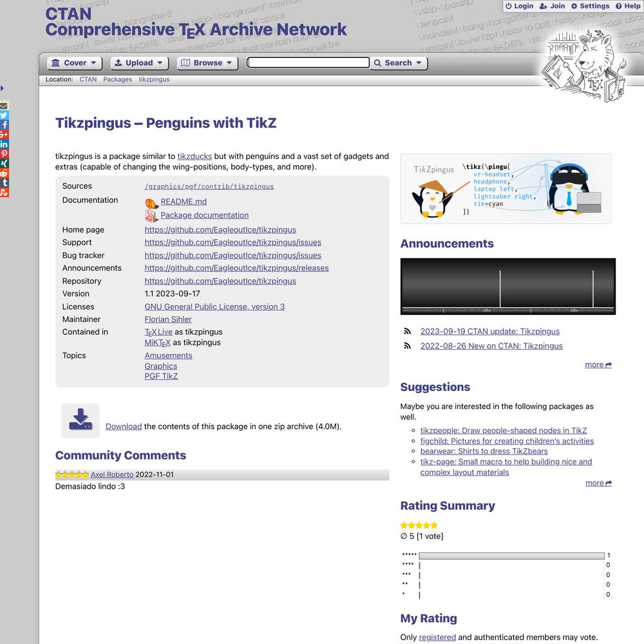Open the TikZpingus preview image
Viewport: 644px width, 644px height.
pos(506,189)
